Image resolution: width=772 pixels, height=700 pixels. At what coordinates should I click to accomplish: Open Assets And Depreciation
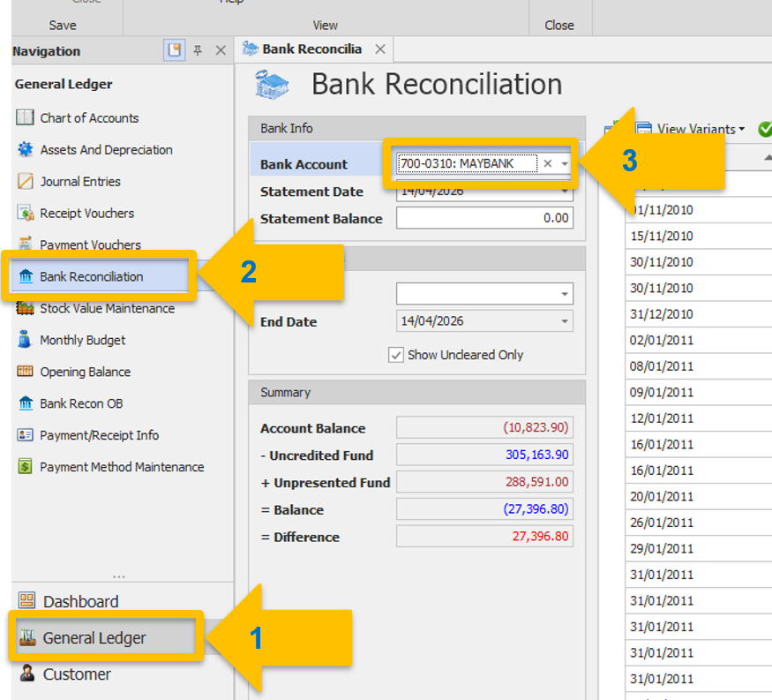pos(107,150)
